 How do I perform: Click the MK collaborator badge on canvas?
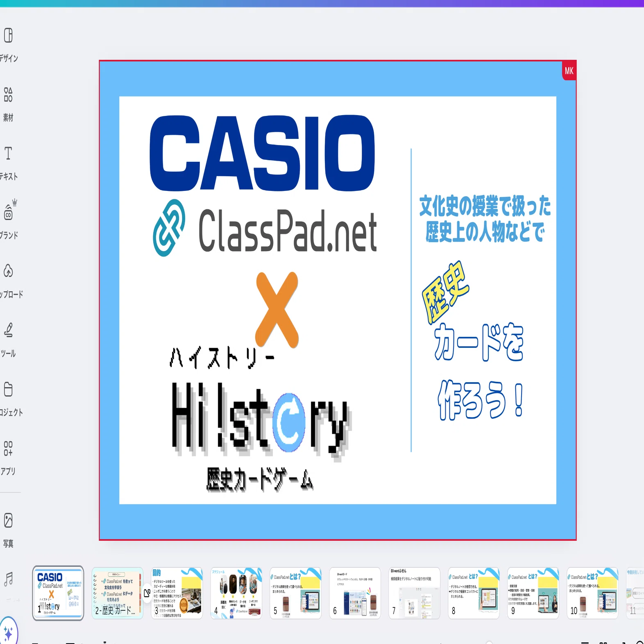(569, 71)
